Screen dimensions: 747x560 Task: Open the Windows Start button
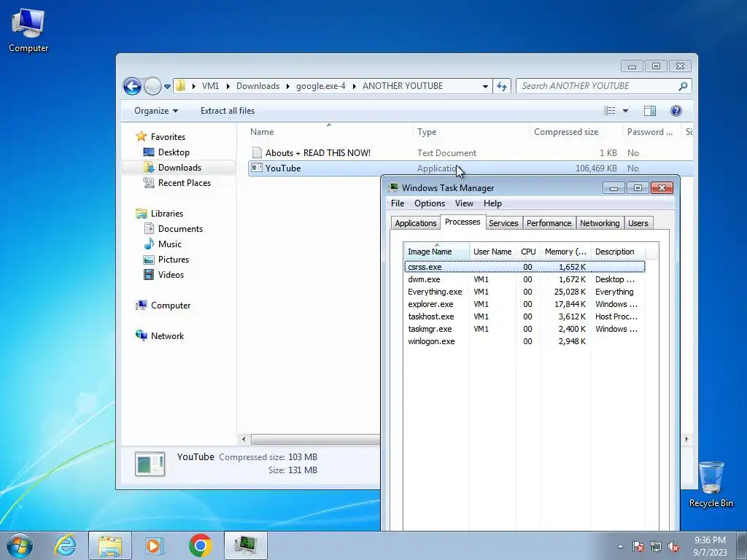click(20, 545)
